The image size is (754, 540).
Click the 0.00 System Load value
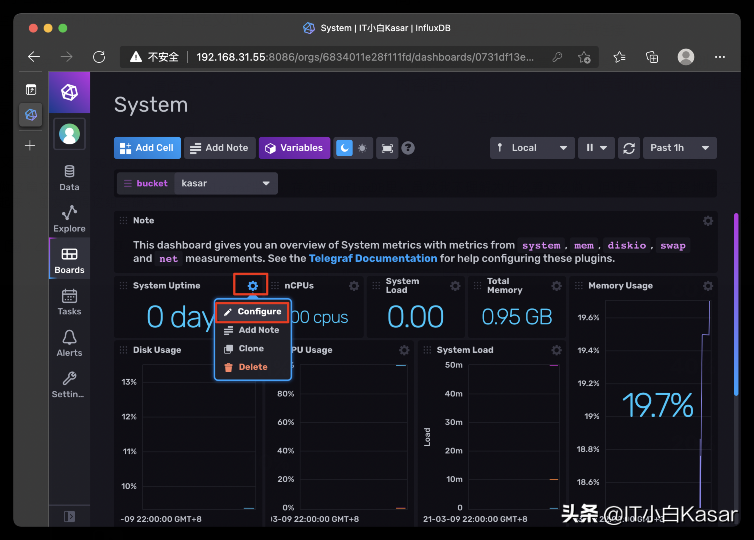coord(415,317)
